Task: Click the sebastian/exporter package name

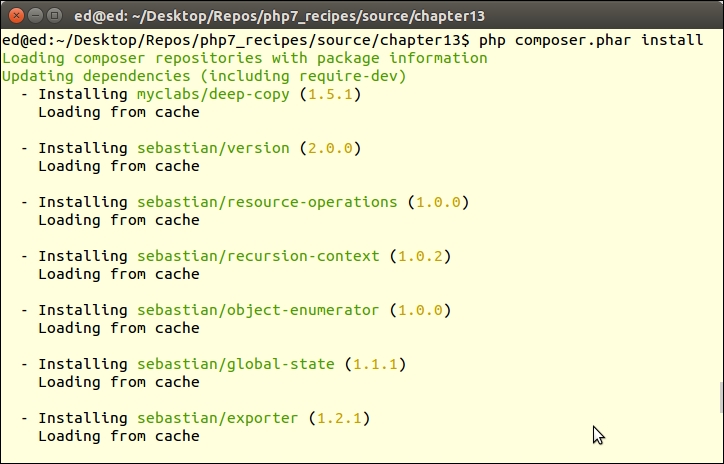Action: click(217, 418)
